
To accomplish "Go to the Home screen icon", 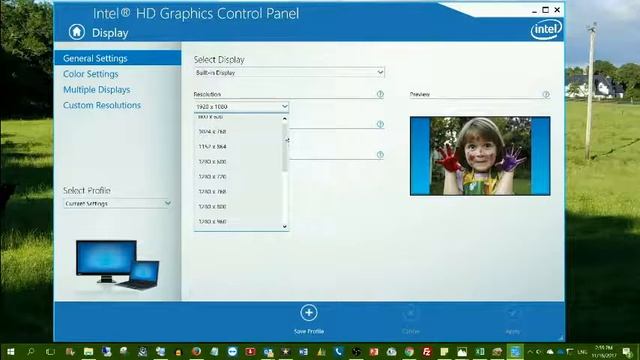I will point(77,32).
